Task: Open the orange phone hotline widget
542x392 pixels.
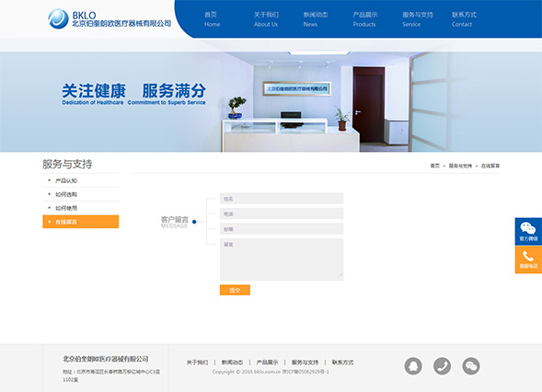Action: (x=528, y=259)
